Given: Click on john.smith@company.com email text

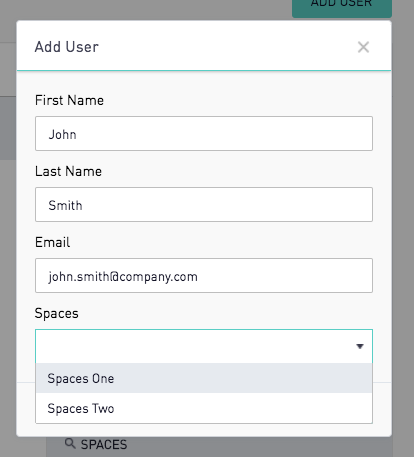Looking at the screenshot, I should pos(123,277).
